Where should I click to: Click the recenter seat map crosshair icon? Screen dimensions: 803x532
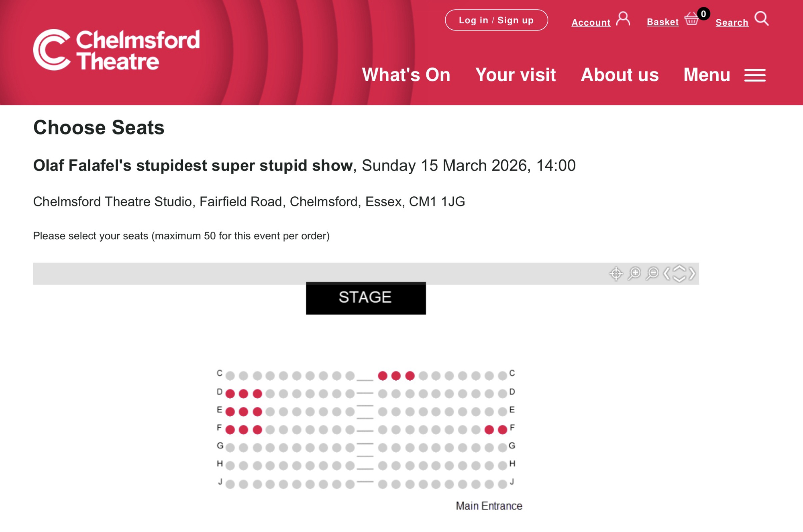[x=615, y=274]
